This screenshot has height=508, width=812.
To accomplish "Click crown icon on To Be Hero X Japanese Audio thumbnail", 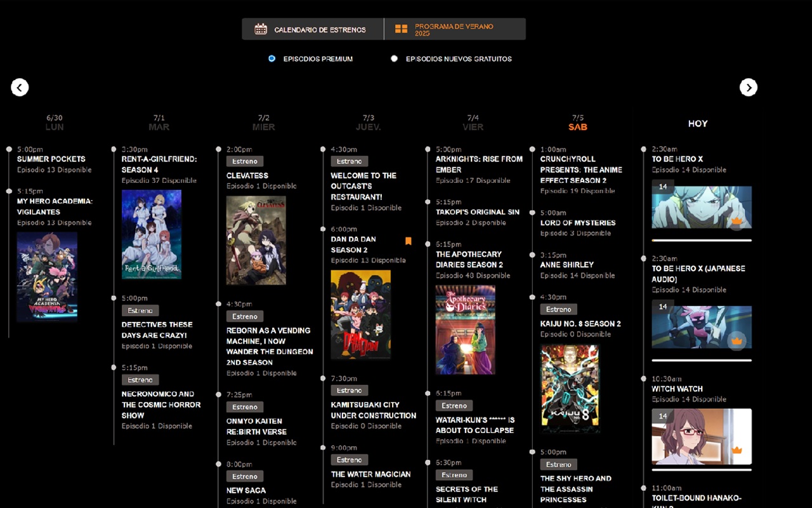I will tap(737, 341).
